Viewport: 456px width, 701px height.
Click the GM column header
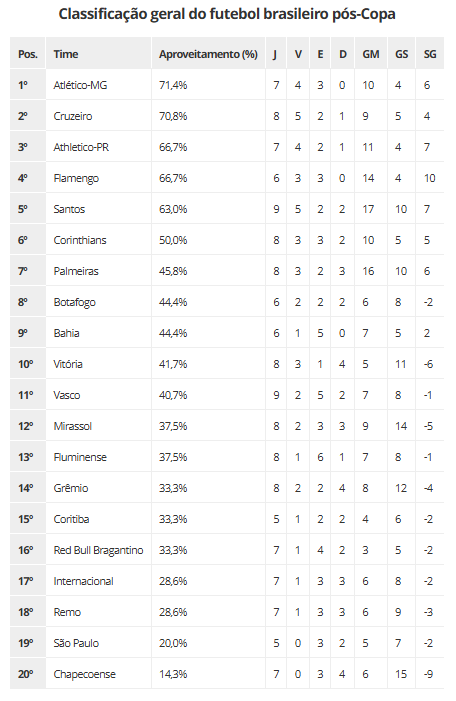[x=371, y=54]
